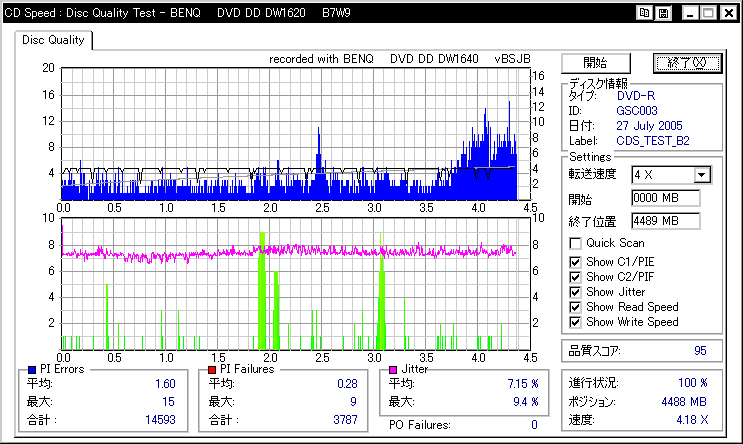The height and width of the screenshot is (444, 743).
Task: Click the 4 X speed combo box
Action: click(x=671, y=175)
